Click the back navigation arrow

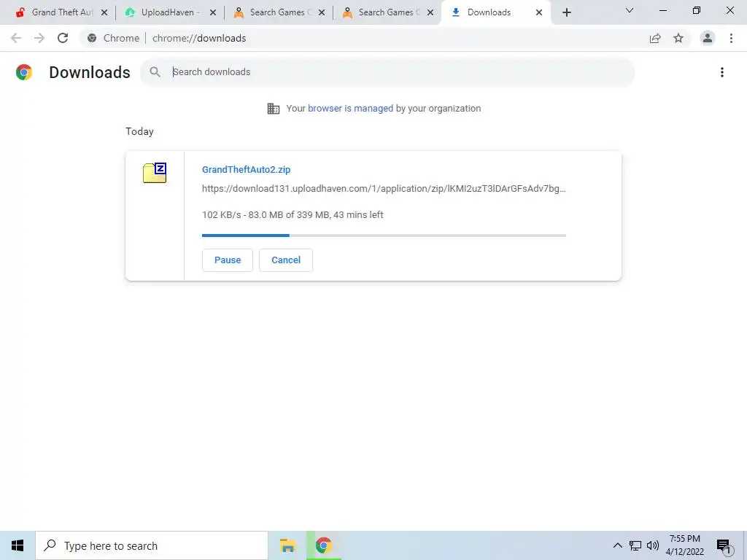click(x=16, y=38)
